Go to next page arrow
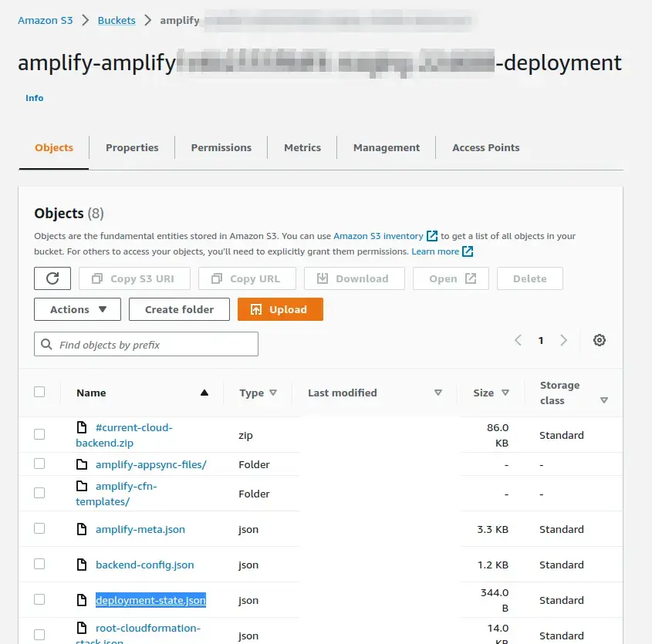Screen dimensions: 652x644 point(563,340)
